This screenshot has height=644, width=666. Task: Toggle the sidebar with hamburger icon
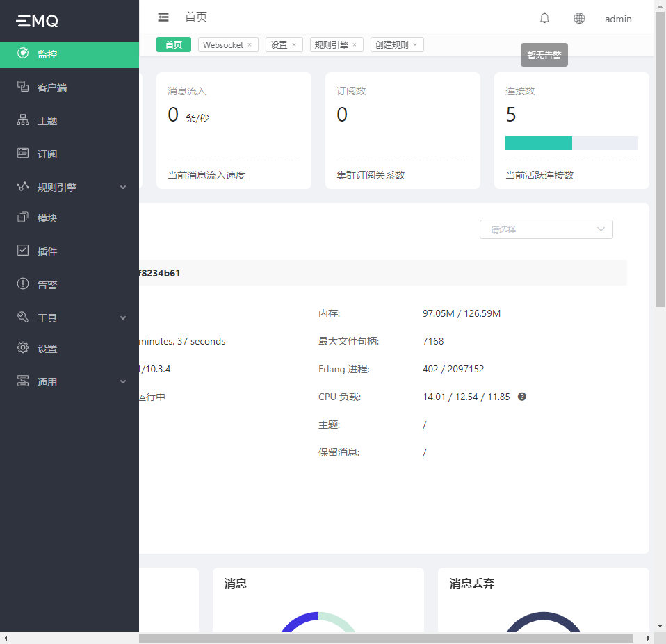point(163,17)
